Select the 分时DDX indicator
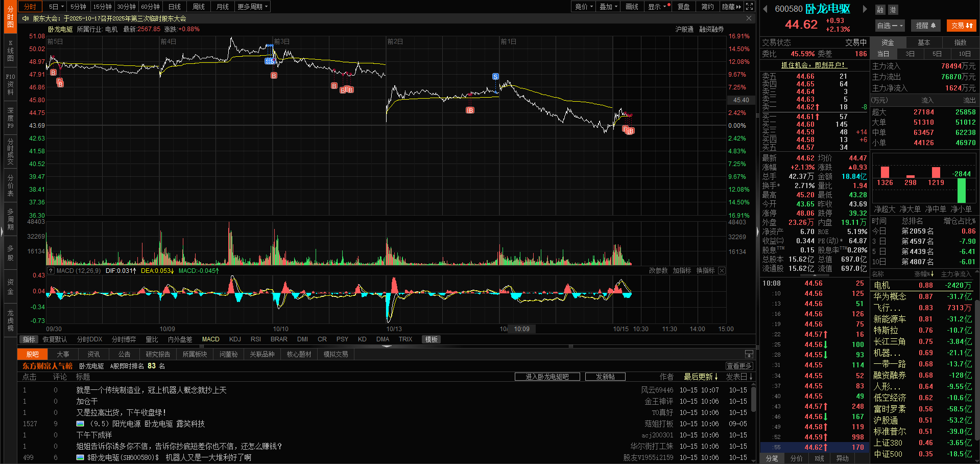This screenshot has height=464, width=980. 89,339
